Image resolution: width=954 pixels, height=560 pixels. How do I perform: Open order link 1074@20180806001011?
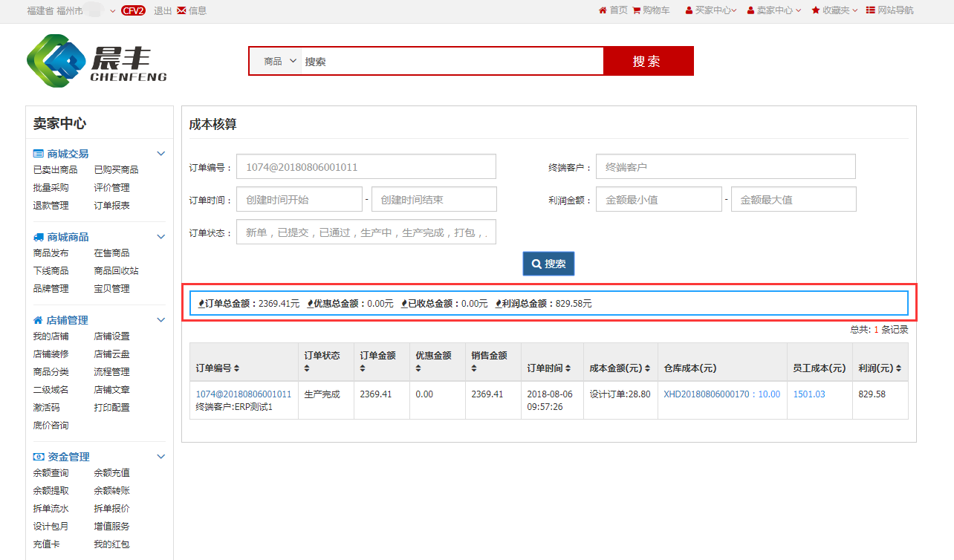[243, 394]
